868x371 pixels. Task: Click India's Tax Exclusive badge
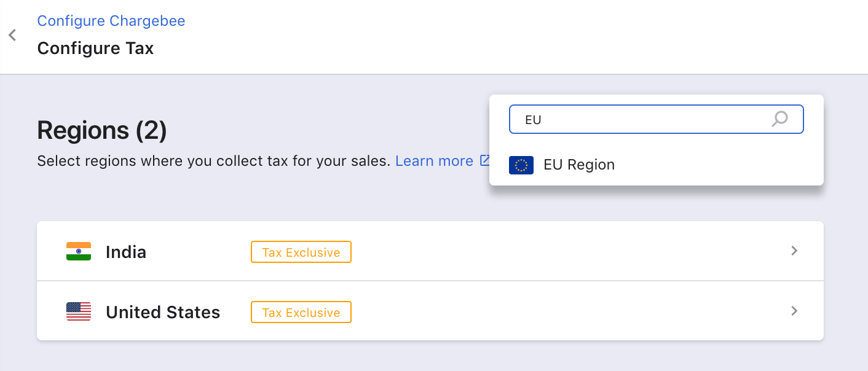coord(301,252)
